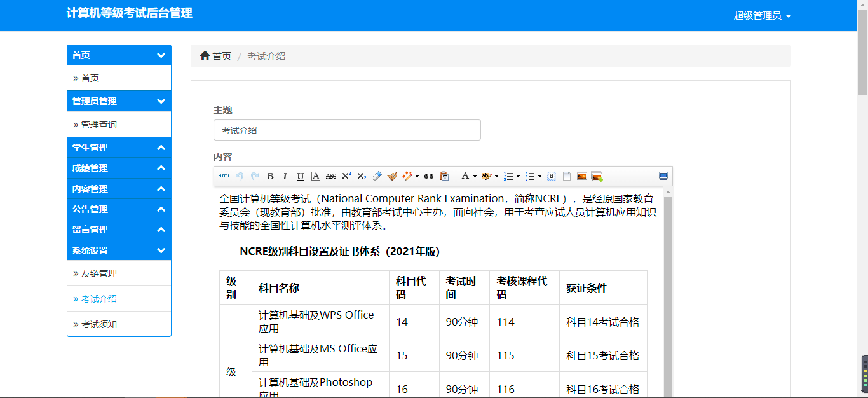868x398 pixels.
Task: Open bulleted list style dropdown
Action: pos(539,177)
